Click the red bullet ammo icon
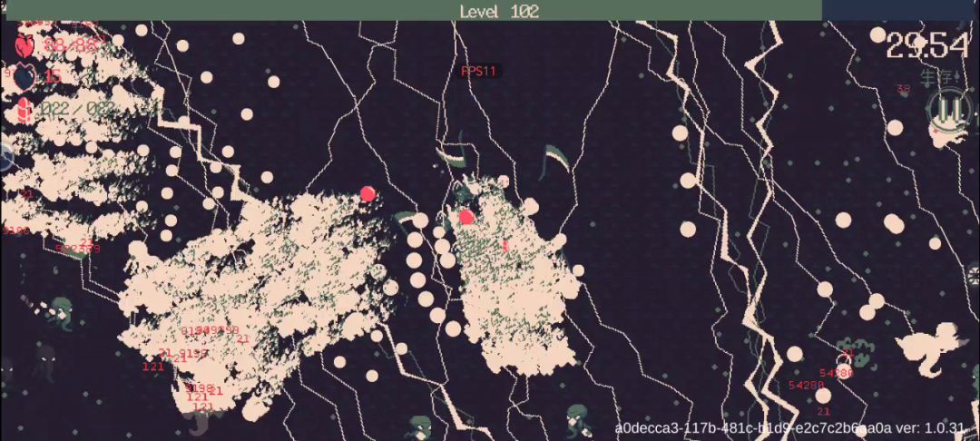This screenshot has width=980, height=441. coord(24,109)
